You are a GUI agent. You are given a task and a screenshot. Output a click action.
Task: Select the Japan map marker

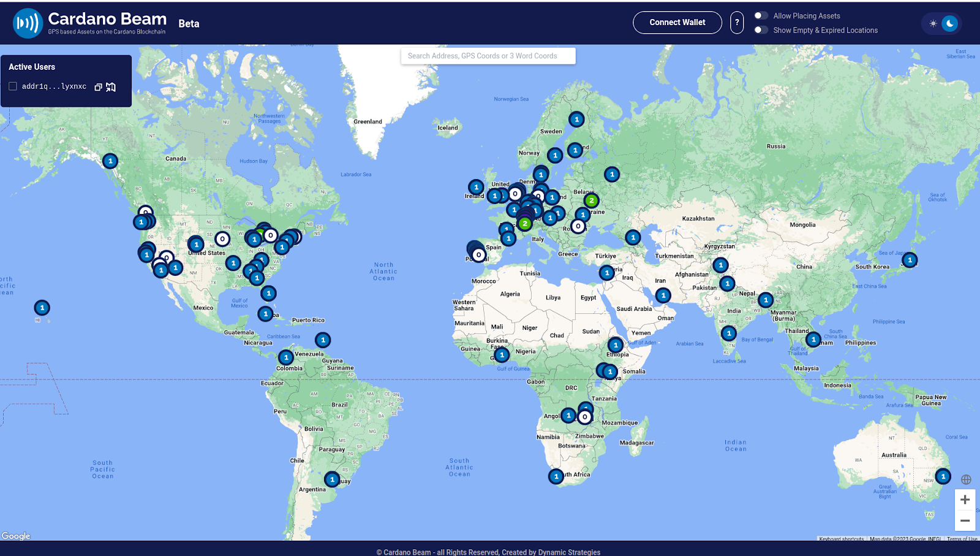click(x=910, y=260)
